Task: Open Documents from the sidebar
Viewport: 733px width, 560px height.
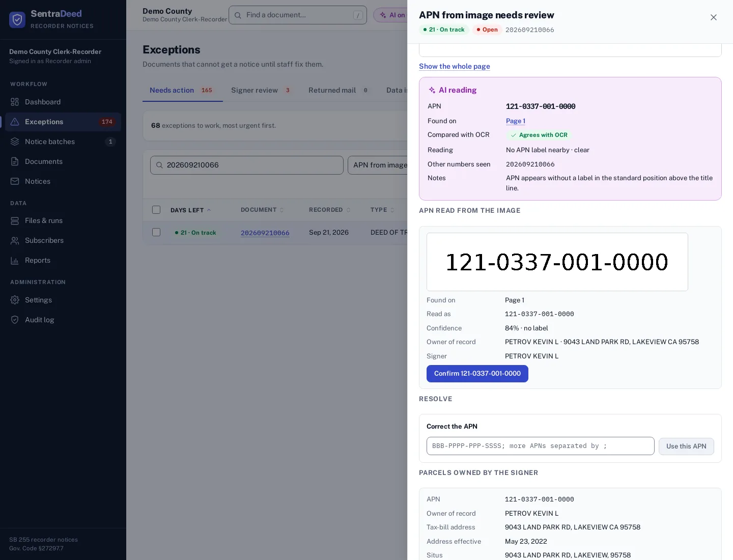Action: coord(63,161)
